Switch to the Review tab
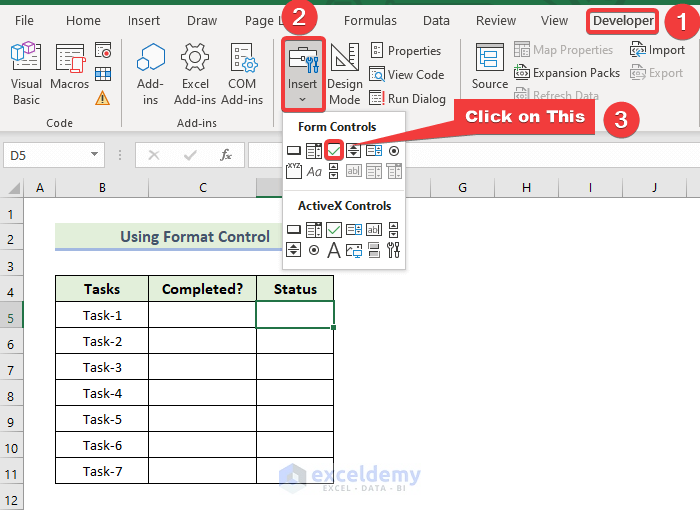Image resolution: width=700 pixels, height=510 pixels. tap(496, 21)
